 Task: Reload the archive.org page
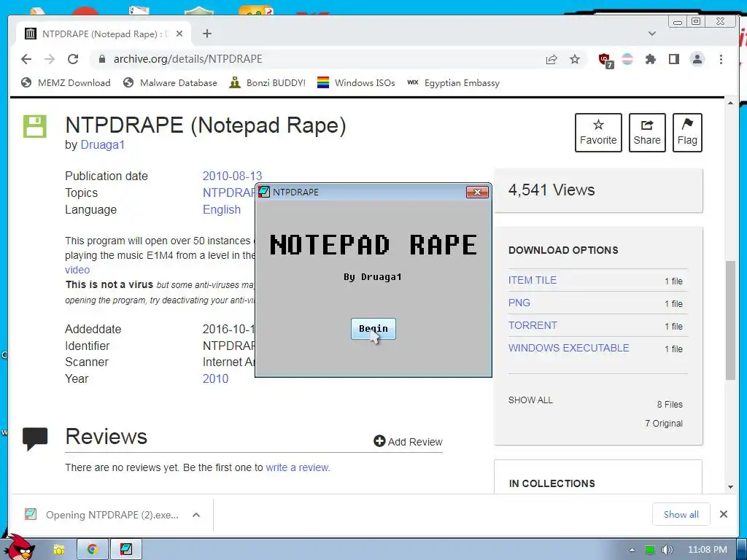(x=73, y=59)
